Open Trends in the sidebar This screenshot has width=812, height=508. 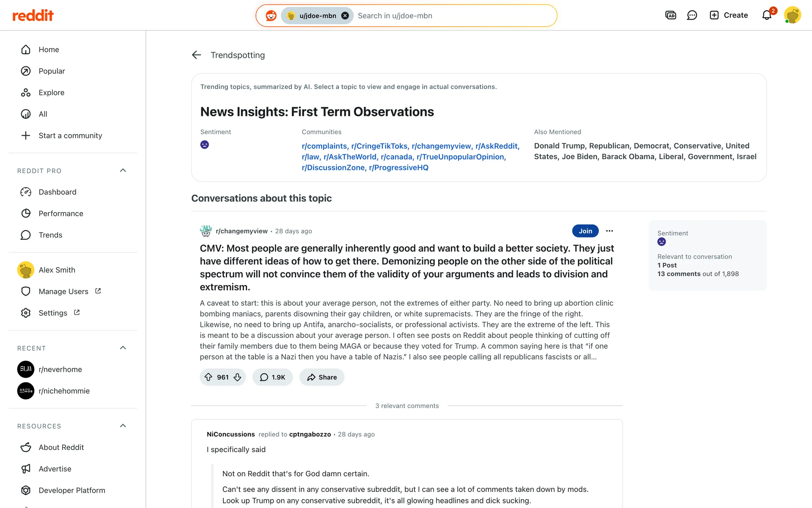tap(50, 235)
